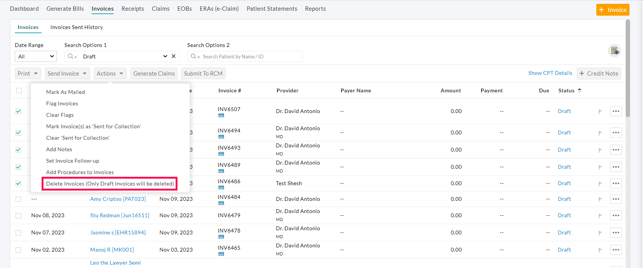Open the three-dot menu for INV6465

point(616,250)
